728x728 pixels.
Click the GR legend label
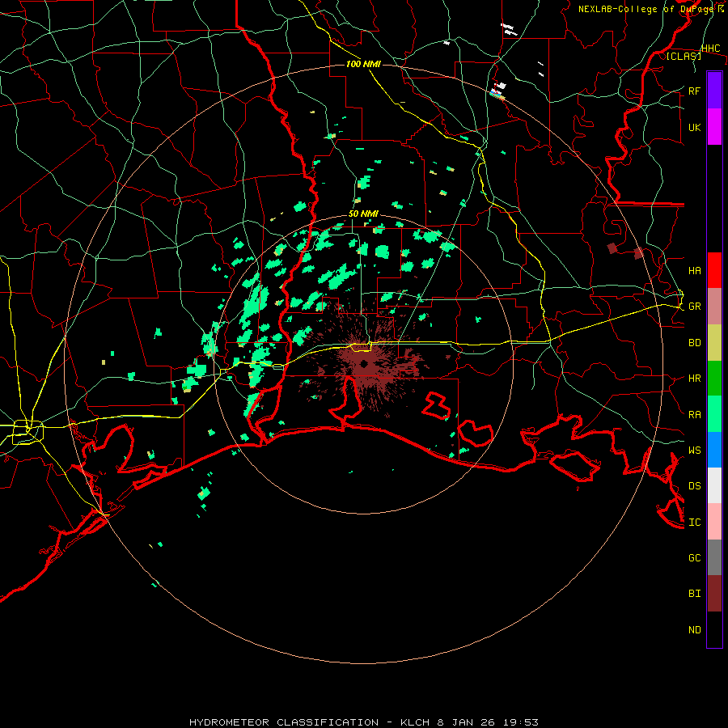(694, 307)
